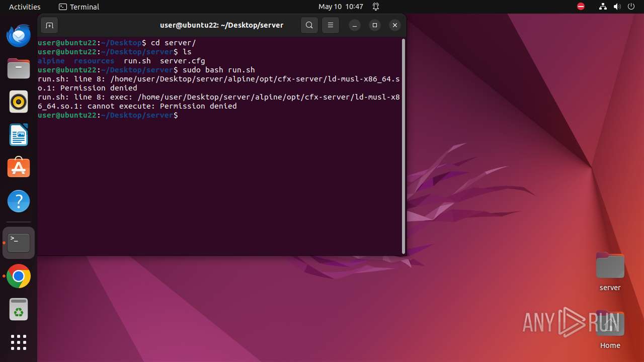Open the Files manager in the dock
Screen dimensions: 644x362
tap(19, 69)
